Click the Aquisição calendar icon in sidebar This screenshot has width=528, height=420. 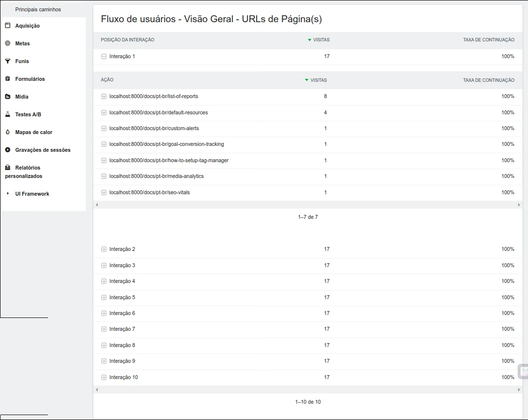point(7,26)
